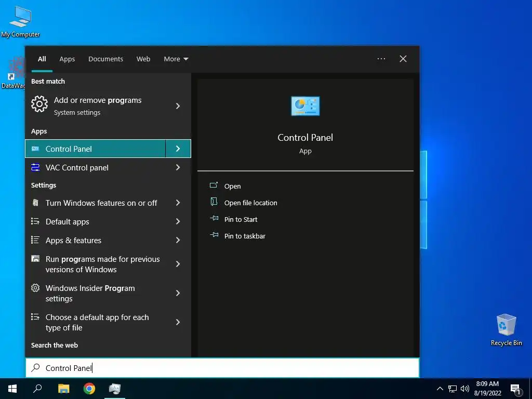Click the taskbar Search magnifier icon
Screen dimensions: 532x399
click(x=37, y=389)
